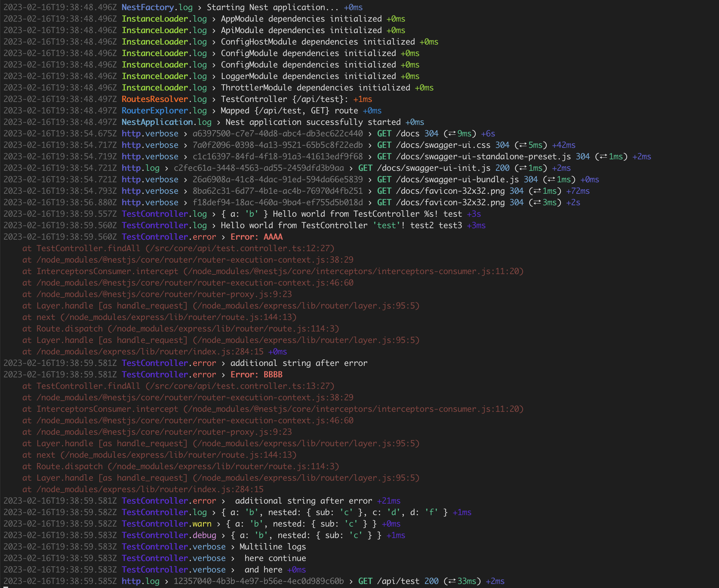Click the Error: BBBB message
The width and height of the screenshot is (719, 588).
pyautogui.click(x=256, y=374)
